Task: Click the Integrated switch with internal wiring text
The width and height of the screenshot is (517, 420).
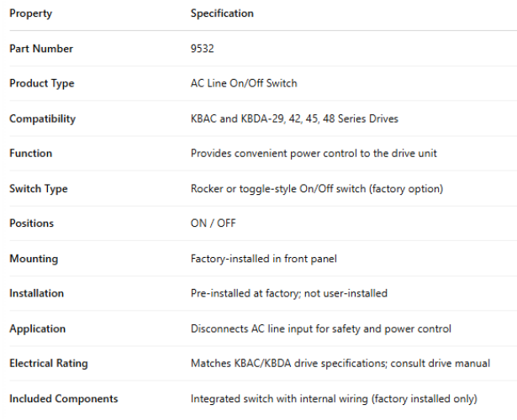Action: [334, 399]
